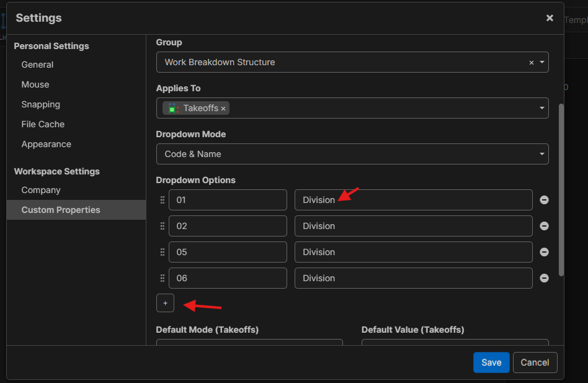Click the code field containing 02

[x=227, y=226]
